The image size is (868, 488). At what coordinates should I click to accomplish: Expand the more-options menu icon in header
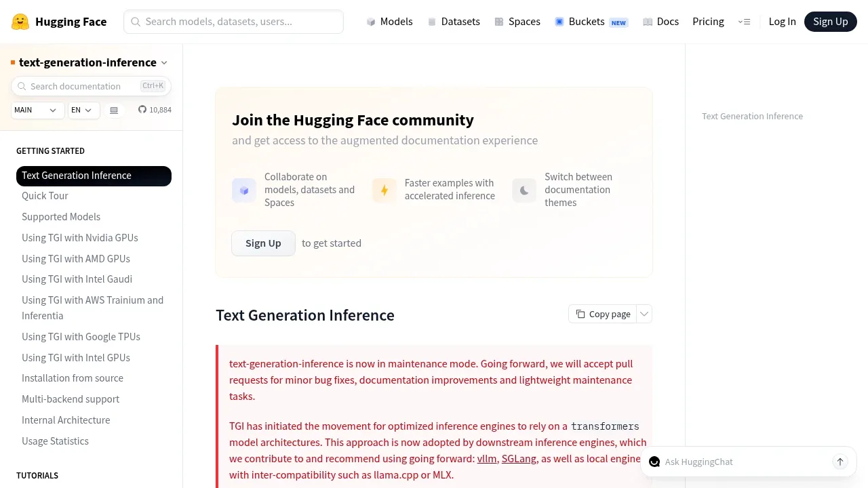tap(744, 22)
